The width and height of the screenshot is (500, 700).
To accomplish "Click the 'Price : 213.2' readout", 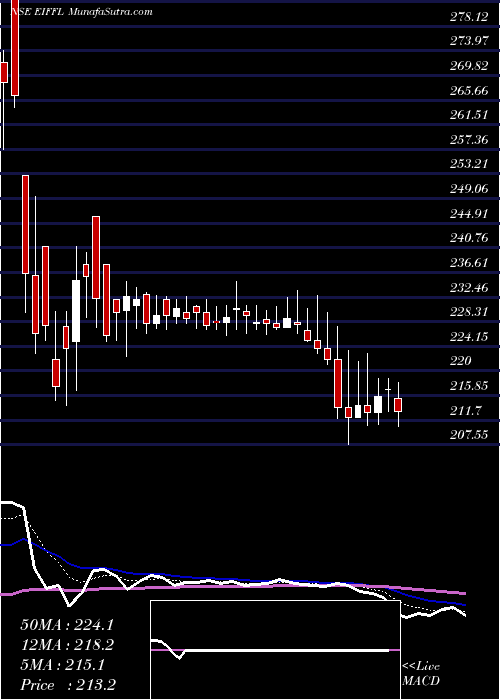I will (x=68, y=685).
